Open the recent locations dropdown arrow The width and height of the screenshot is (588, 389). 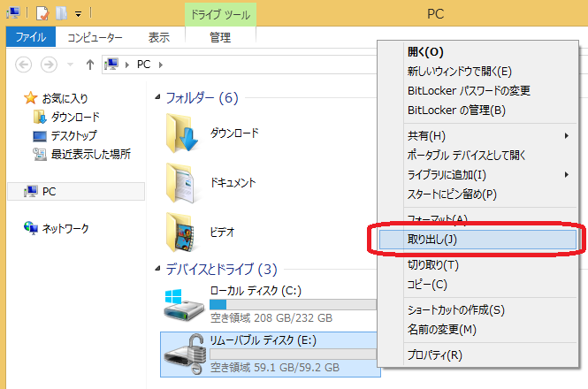70,65
